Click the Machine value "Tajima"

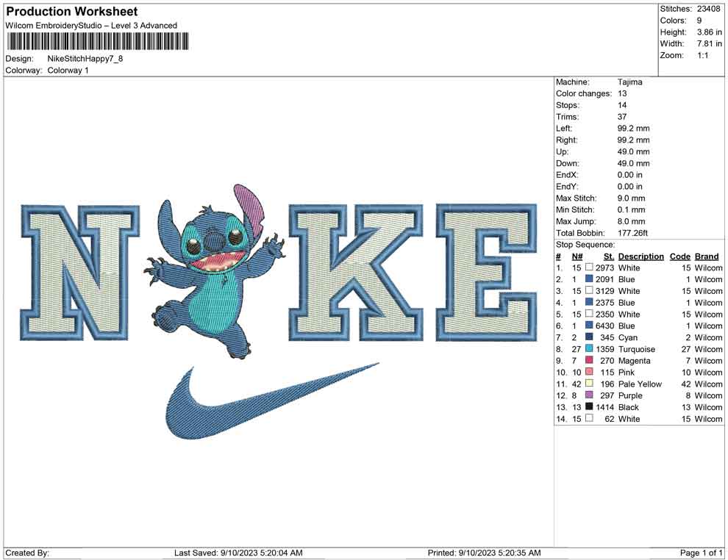point(630,82)
